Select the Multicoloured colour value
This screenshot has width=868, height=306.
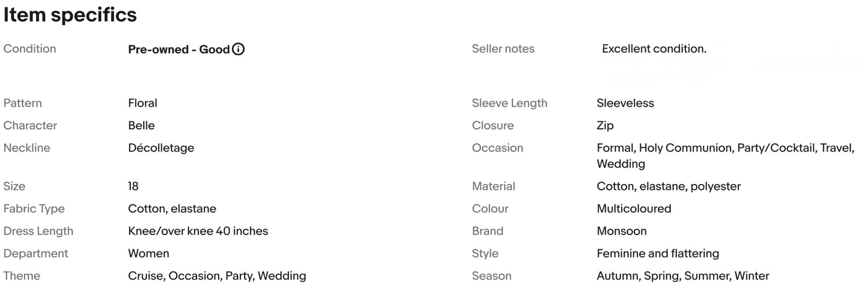pos(634,209)
